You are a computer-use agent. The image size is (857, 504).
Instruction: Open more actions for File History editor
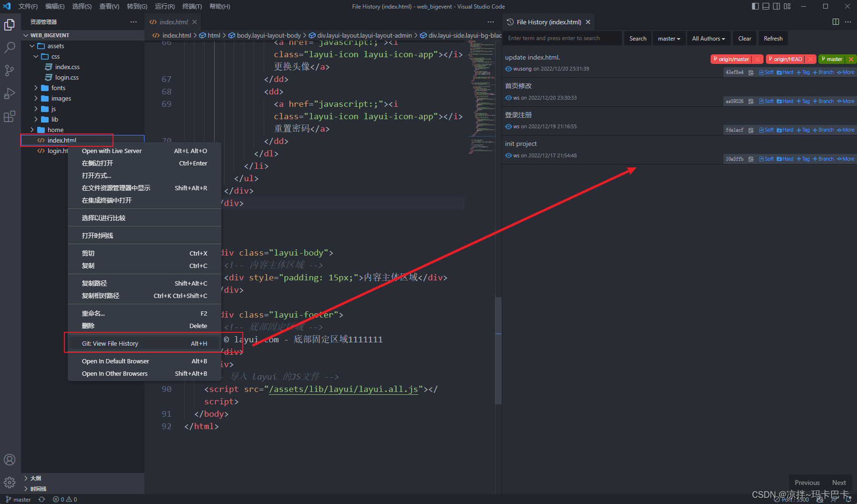(x=848, y=22)
